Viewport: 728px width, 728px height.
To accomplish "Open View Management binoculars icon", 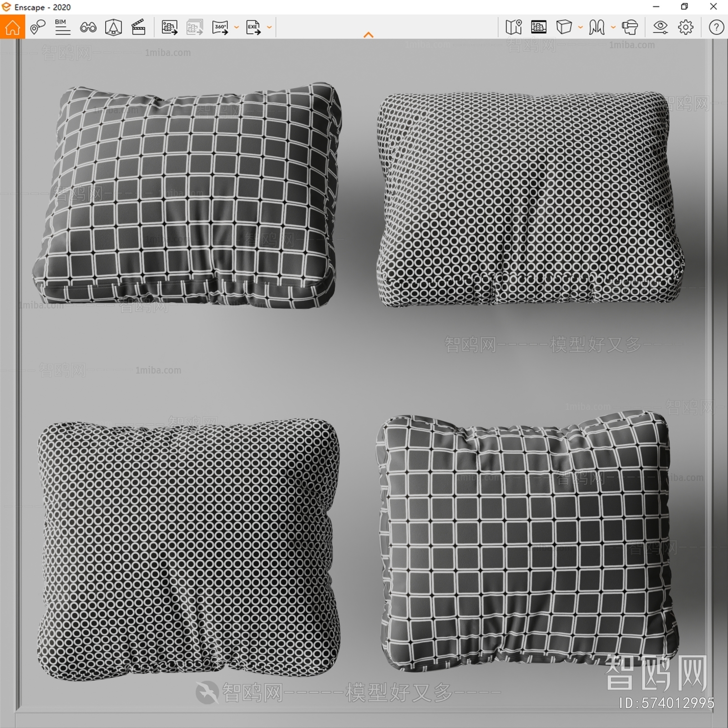I will [x=88, y=28].
